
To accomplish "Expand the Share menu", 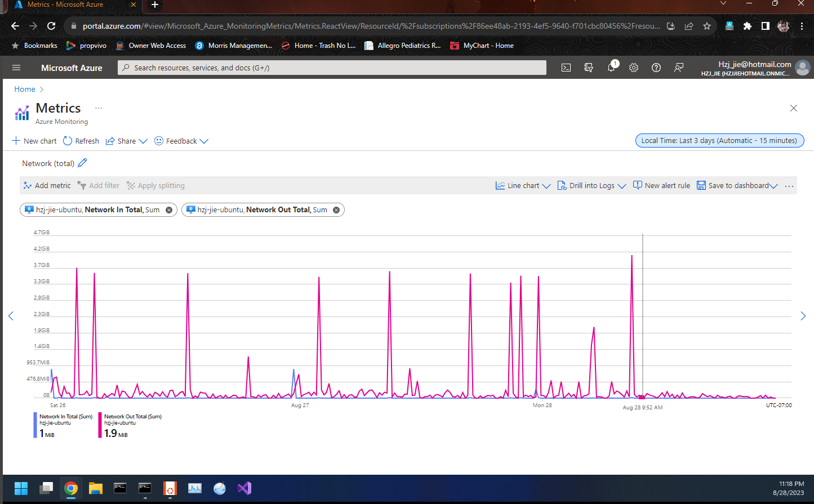I will point(126,141).
